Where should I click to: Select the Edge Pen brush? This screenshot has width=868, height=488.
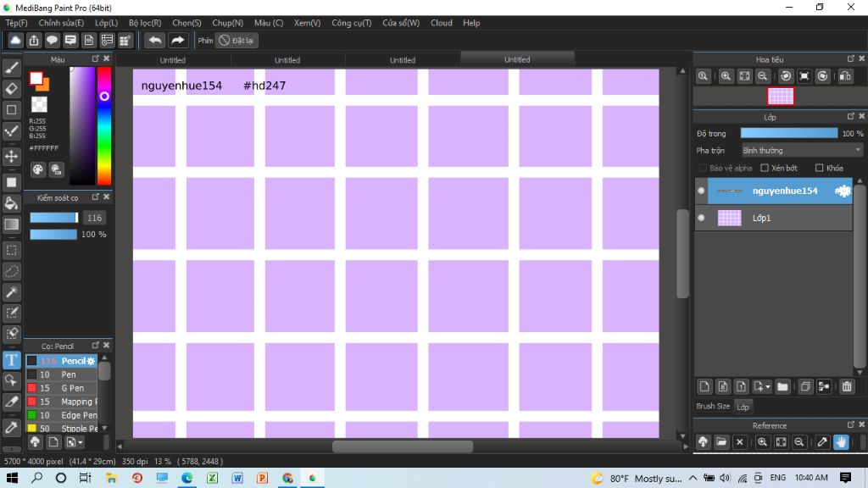click(x=62, y=415)
